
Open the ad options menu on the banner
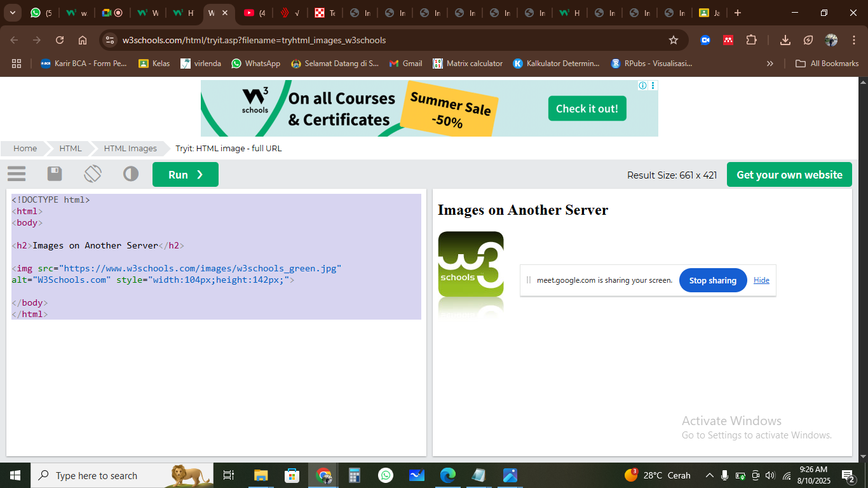click(x=653, y=85)
